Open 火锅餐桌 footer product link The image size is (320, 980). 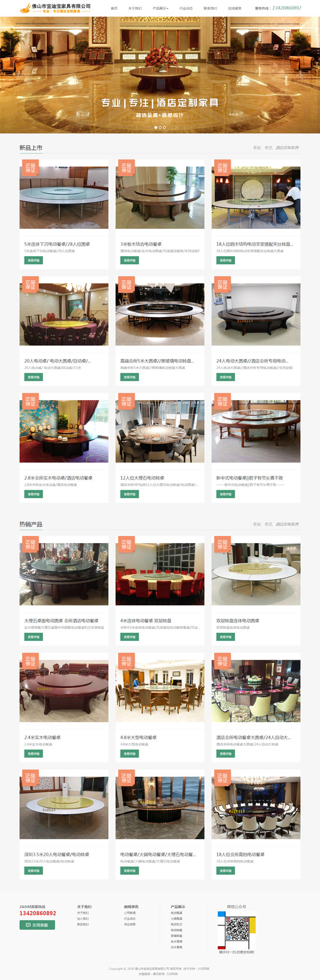[177, 919]
